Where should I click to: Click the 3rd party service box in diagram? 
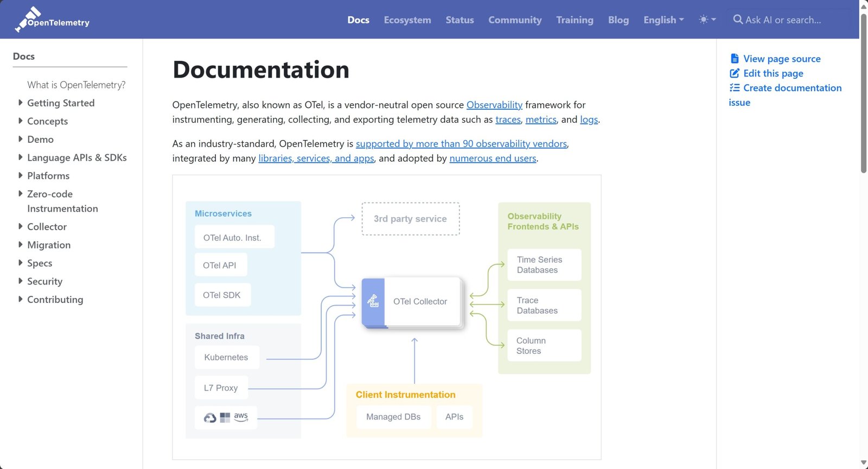click(x=411, y=219)
